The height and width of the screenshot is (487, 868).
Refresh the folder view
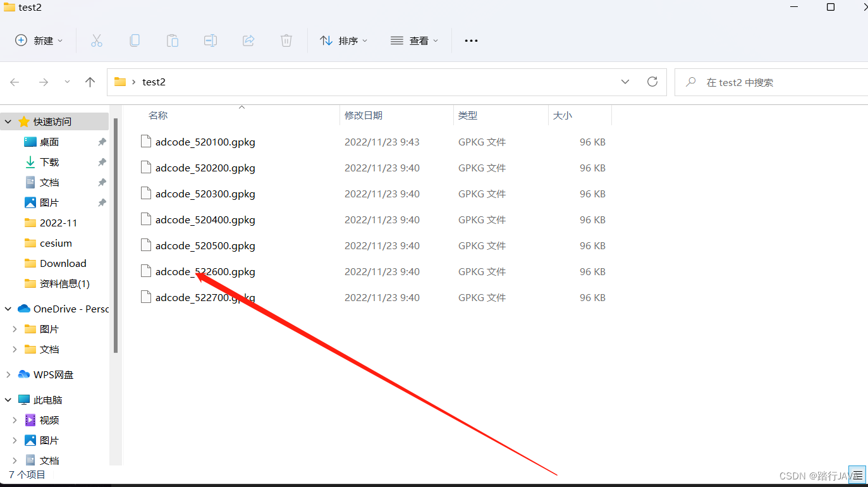[x=652, y=82]
